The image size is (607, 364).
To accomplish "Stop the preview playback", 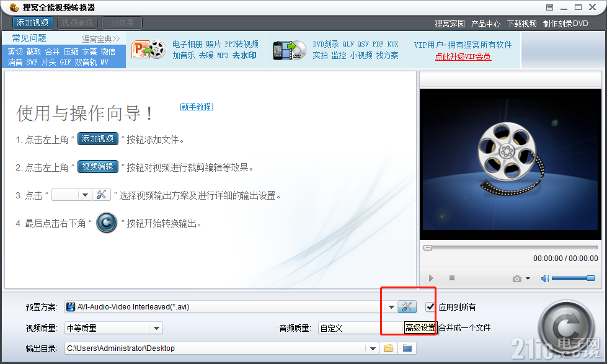I will (x=452, y=278).
